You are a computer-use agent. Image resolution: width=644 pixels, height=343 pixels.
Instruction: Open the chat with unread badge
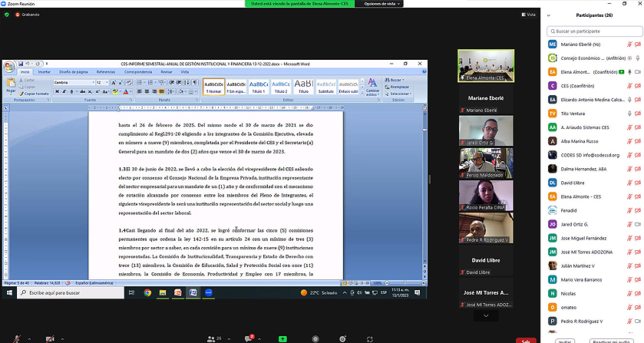[249, 338]
